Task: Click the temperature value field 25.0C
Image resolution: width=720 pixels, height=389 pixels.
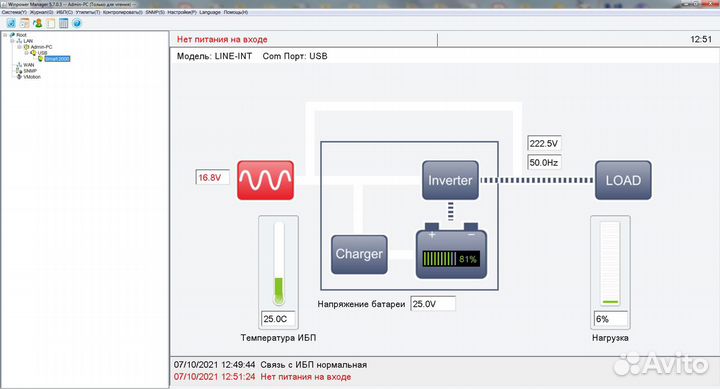Action: (x=278, y=319)
